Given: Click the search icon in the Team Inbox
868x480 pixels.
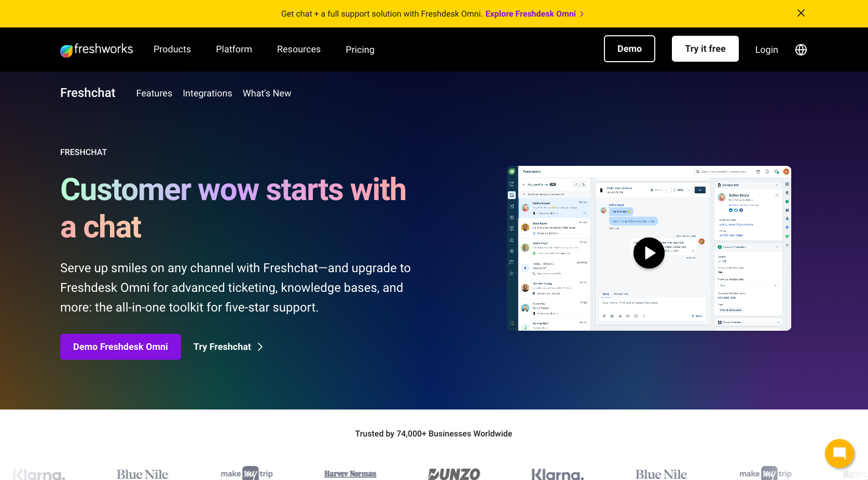Looking at the screenshot, I should pyautogui.click(x=698, y=172).
